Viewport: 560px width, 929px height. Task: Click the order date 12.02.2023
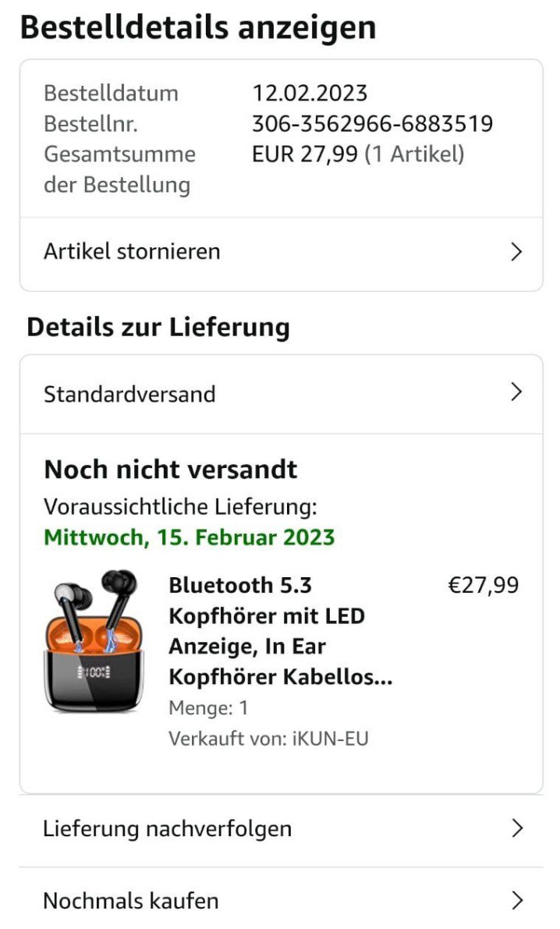[x=310, y=93]
